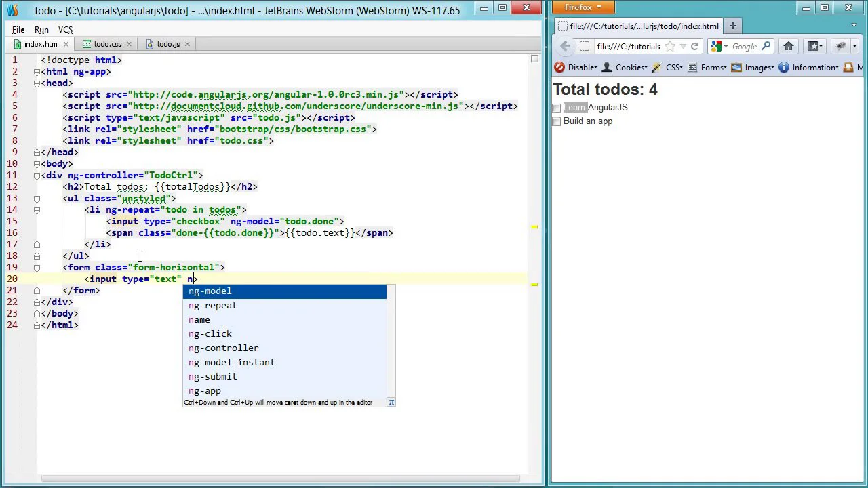Collapse the ul fold on line 13
868x488 pixels.
point(37,198)
